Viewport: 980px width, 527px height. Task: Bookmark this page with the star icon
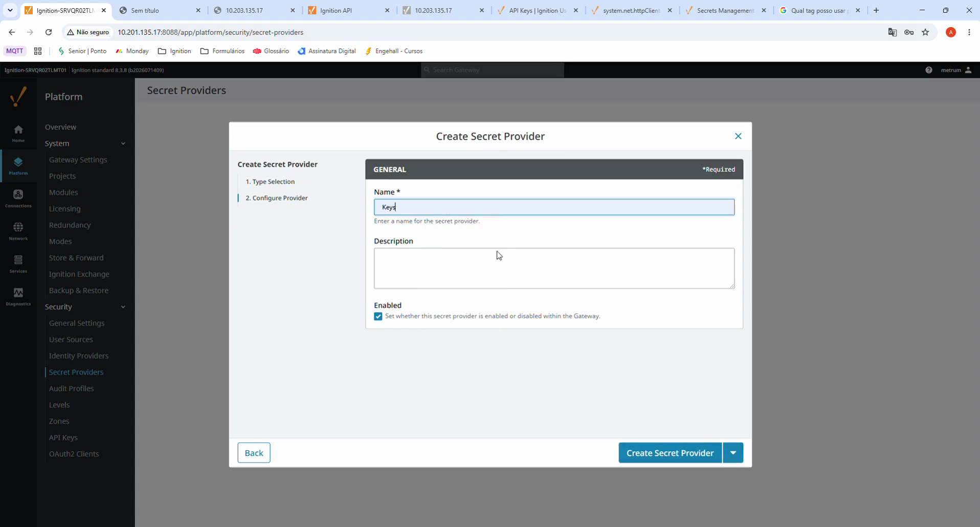(x=925, y=32)
